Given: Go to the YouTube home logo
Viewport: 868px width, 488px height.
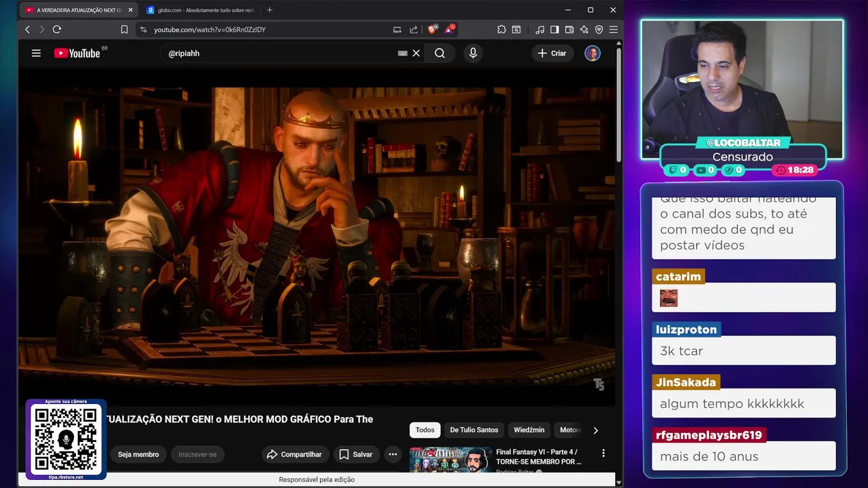Looking at the screenshot, I should coord(77,53).
